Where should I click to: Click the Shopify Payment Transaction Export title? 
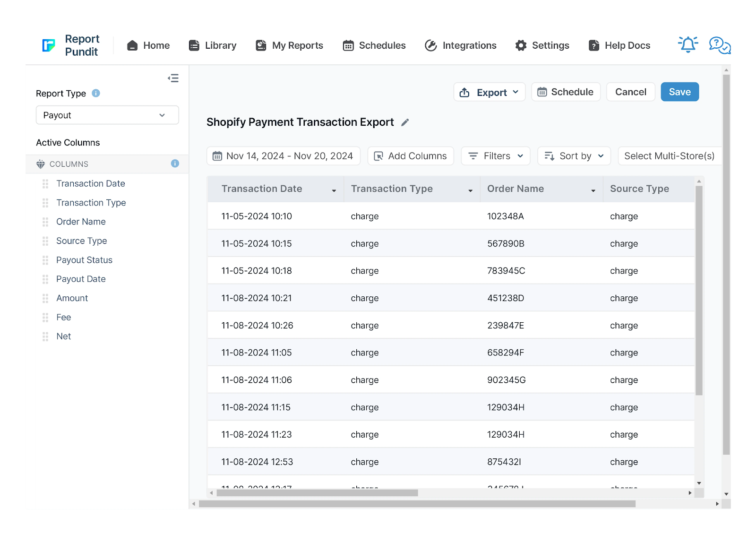coord(300,122)
